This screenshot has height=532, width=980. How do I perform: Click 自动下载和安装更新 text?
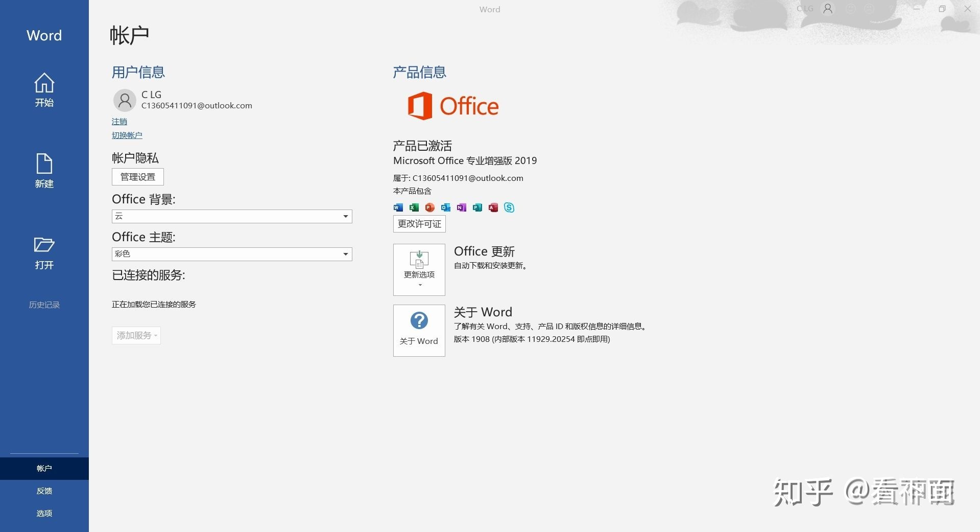(491, 266)
